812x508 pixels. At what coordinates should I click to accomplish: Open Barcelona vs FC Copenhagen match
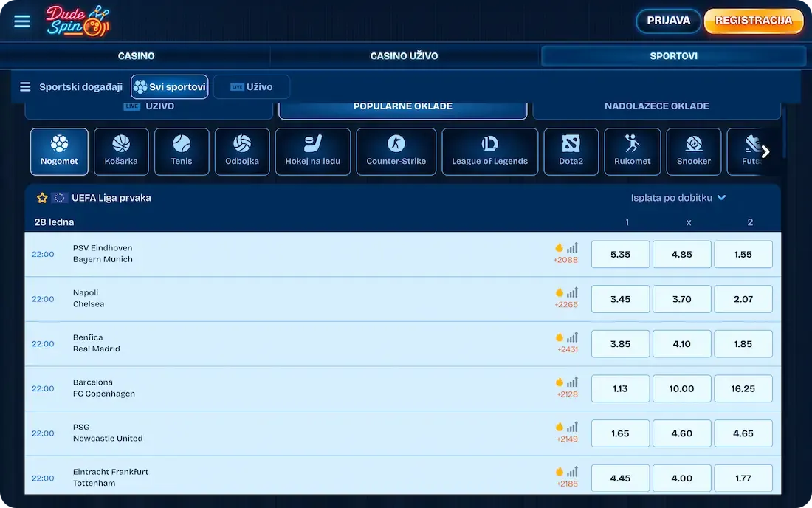pos(103,388)
